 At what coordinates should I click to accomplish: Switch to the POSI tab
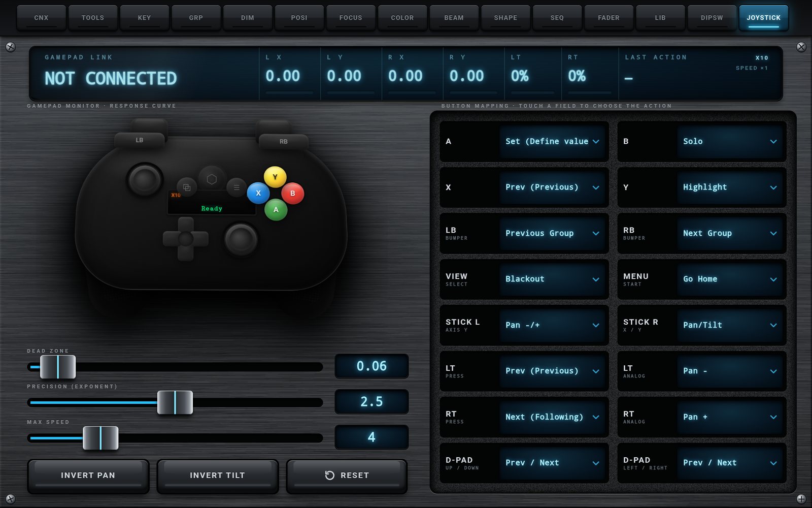point(299,18)
